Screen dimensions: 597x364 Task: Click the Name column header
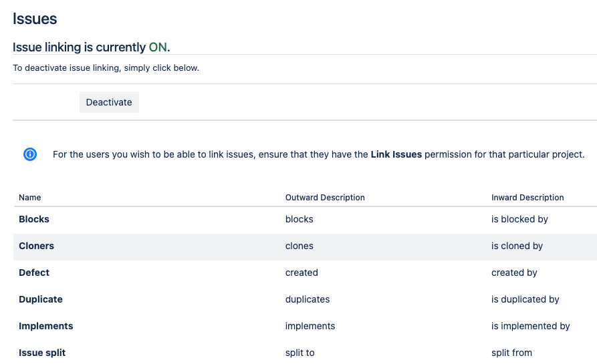pyautogui.click(x=29, y=198)
